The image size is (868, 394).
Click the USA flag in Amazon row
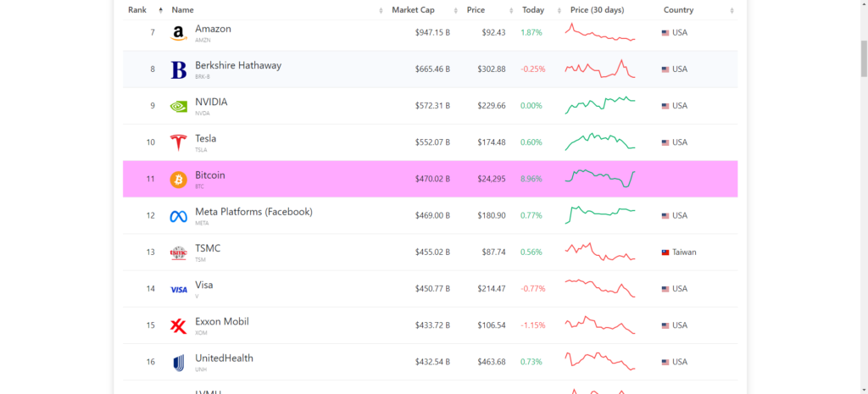pos(665,33)
